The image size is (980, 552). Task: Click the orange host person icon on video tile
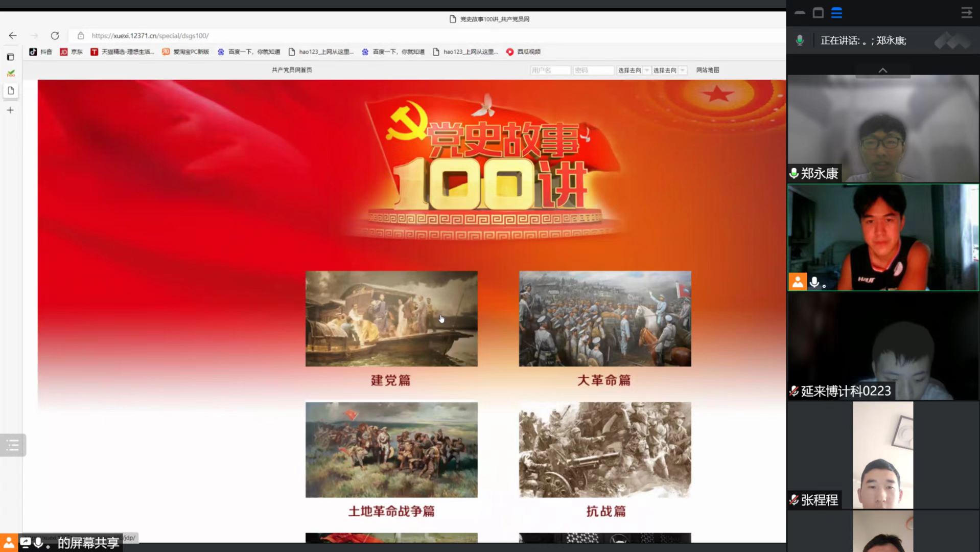point(798,282)
